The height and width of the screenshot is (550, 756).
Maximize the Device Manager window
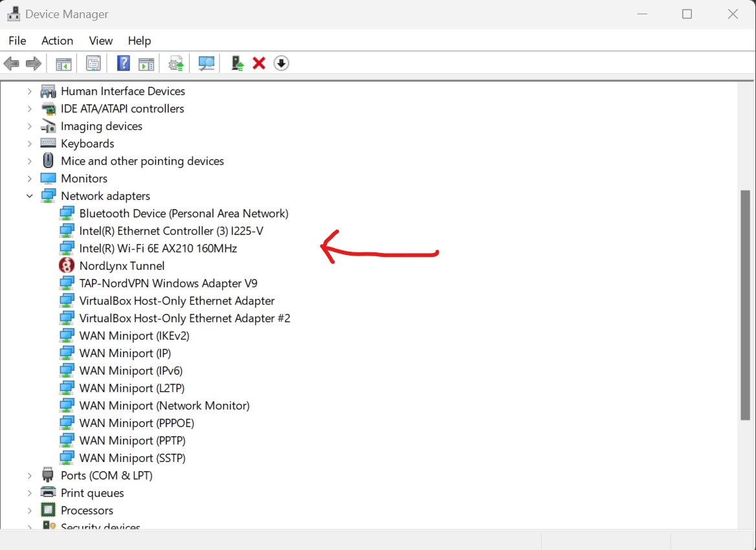pos(687,14)
